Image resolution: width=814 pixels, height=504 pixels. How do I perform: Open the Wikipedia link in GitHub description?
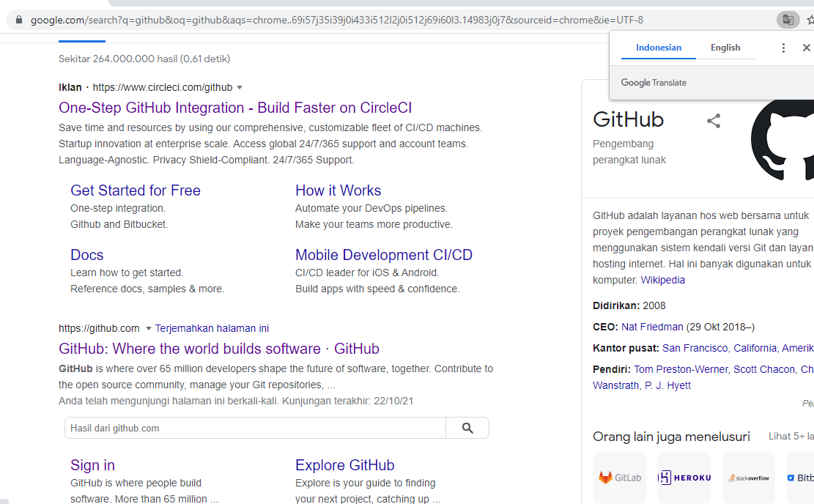(x=662, y=281)
